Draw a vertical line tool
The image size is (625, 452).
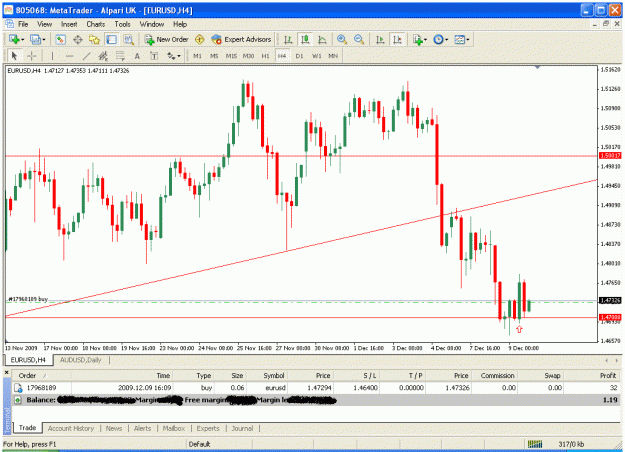coord(52,56)
